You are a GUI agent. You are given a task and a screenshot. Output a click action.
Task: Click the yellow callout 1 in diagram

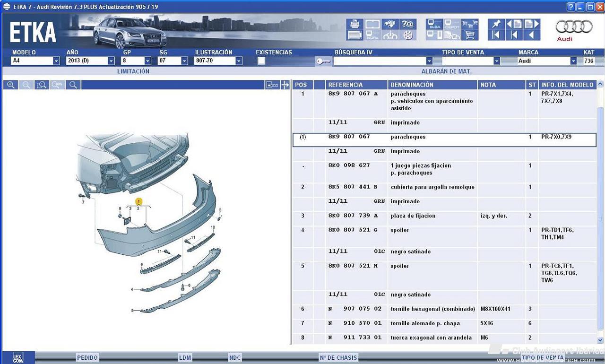pos(138,202)
